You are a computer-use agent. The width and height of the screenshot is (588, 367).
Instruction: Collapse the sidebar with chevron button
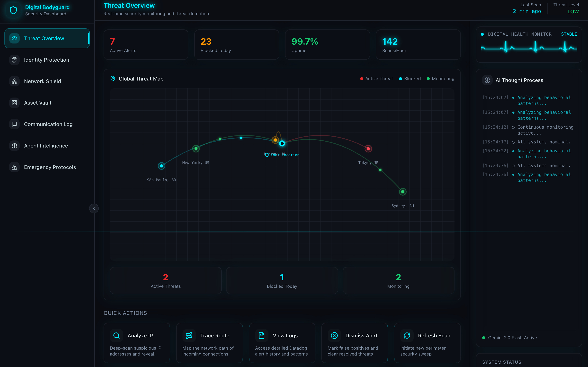94,208
